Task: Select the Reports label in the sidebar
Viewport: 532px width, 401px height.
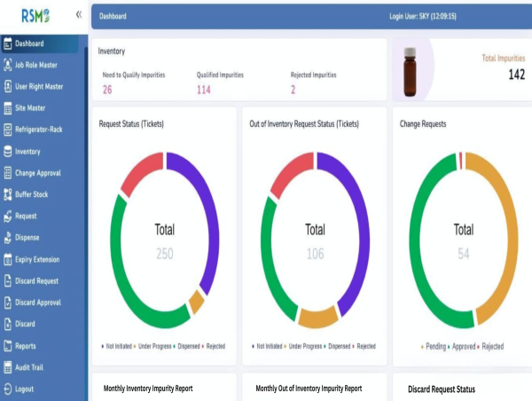Action: pyautogui.click(x=26, y=346)
